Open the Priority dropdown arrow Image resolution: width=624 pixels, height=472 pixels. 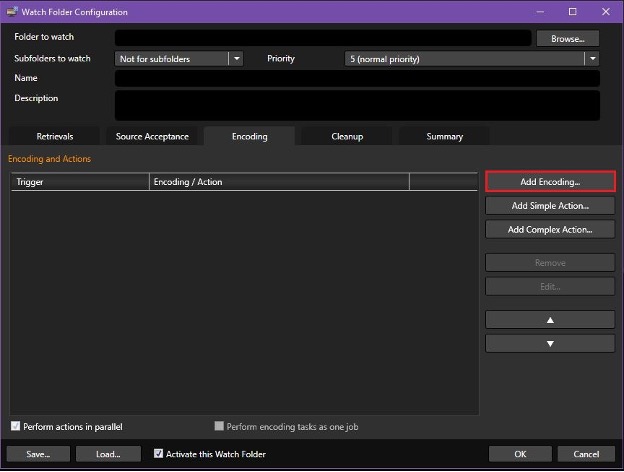click(593, 59)
